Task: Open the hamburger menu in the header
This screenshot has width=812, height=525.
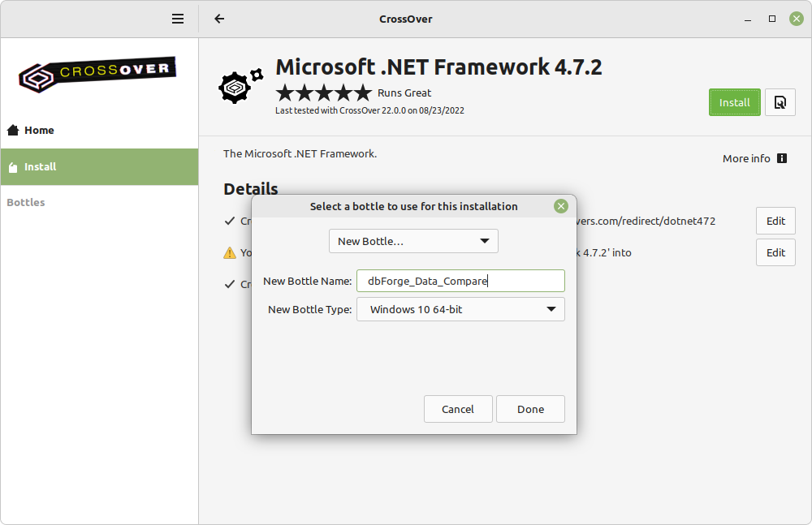Action: [x=178, y=19]
